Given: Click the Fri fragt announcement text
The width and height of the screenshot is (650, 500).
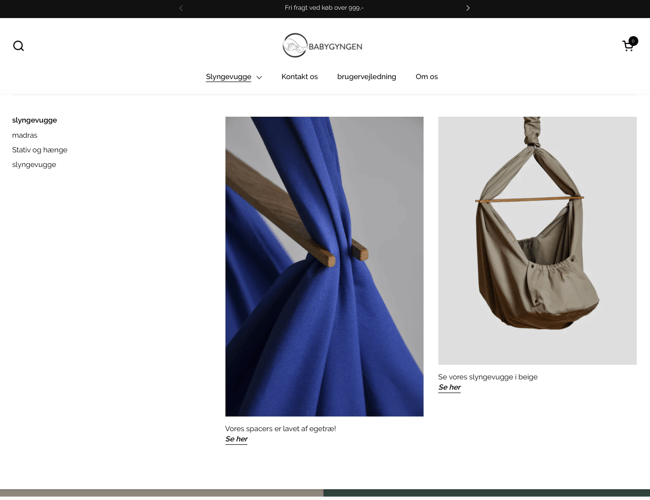Looking at the screenshot, I should point(324,8).
